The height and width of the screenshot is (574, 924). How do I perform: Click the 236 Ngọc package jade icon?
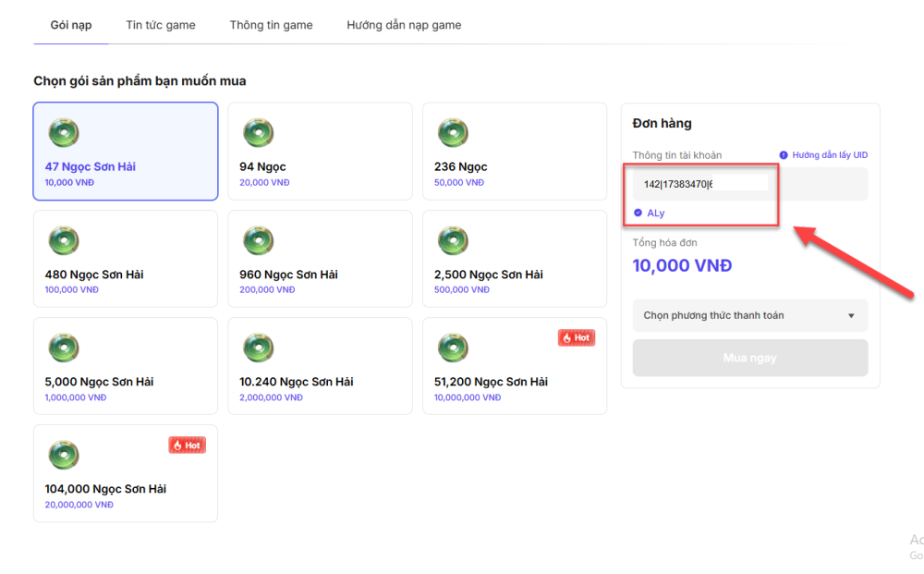tap(453, 132)
